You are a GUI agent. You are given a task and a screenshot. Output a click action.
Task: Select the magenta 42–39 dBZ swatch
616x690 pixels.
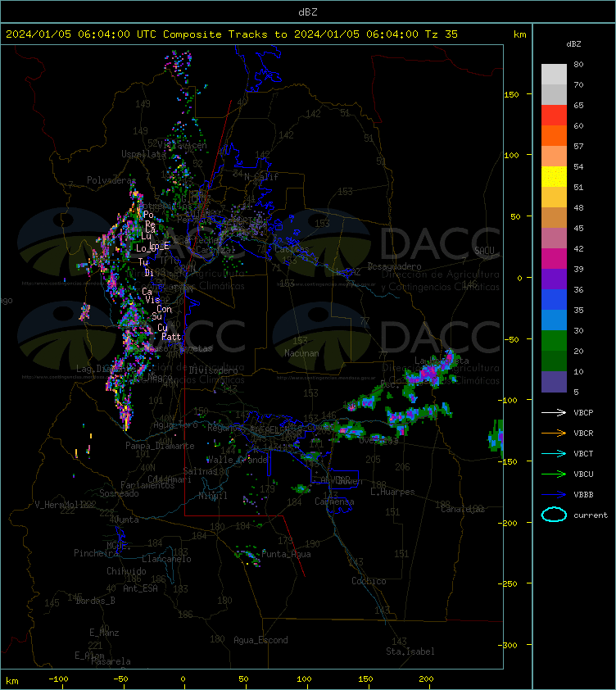[554, 258]
